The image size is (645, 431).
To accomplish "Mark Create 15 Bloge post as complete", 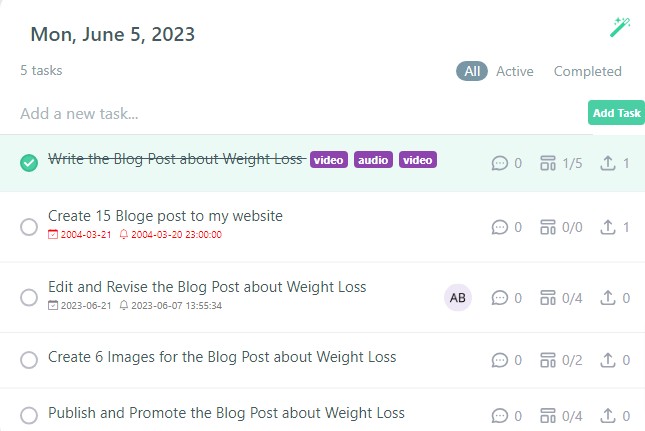I will (x=29, y=227).
